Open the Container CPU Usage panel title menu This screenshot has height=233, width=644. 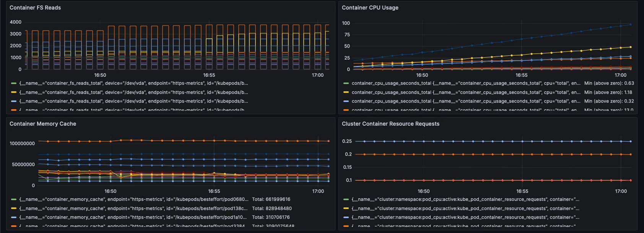(x=370, y=8)
